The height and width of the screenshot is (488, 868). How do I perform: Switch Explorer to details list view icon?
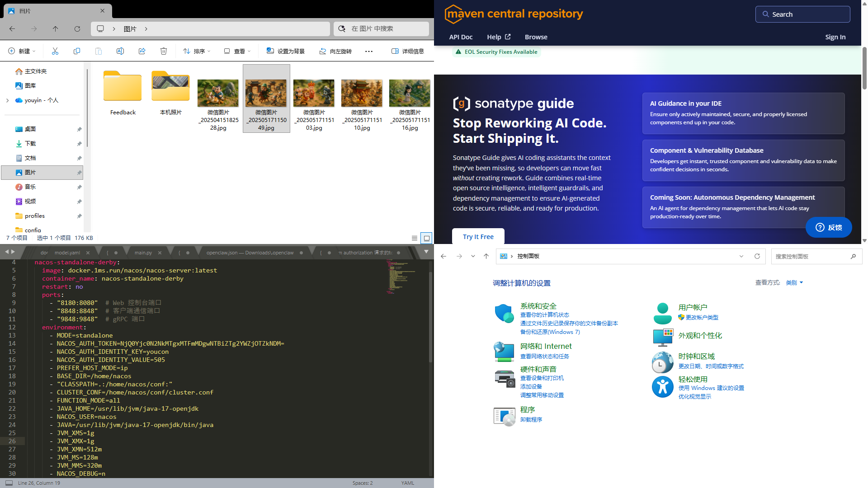(x=415, y=238)
